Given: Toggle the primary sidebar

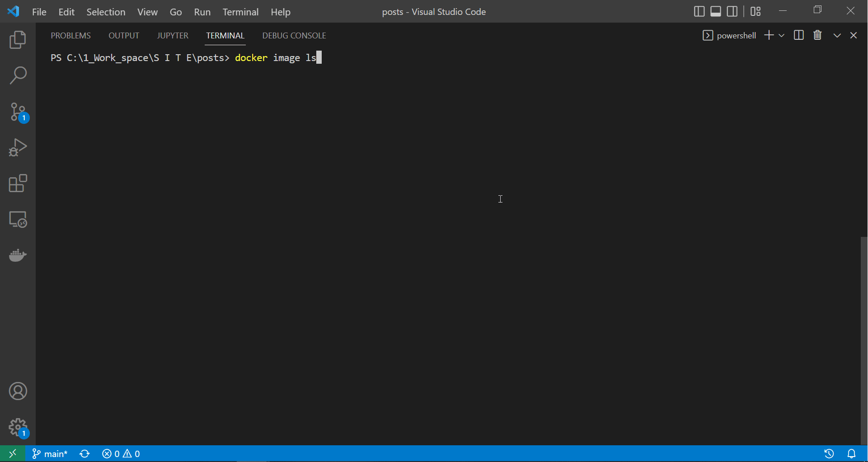Looking at the screenshot, I should 699,11.
